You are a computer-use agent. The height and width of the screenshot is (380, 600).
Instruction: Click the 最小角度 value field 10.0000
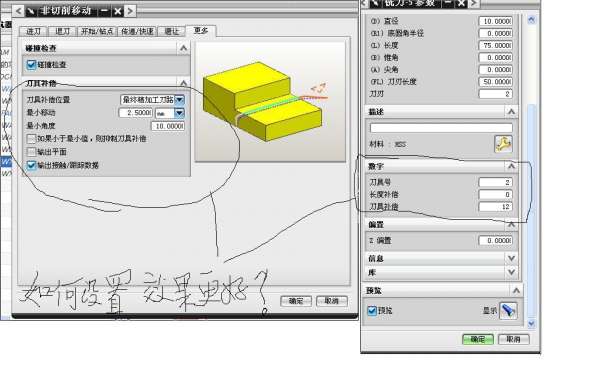point(168,126)
